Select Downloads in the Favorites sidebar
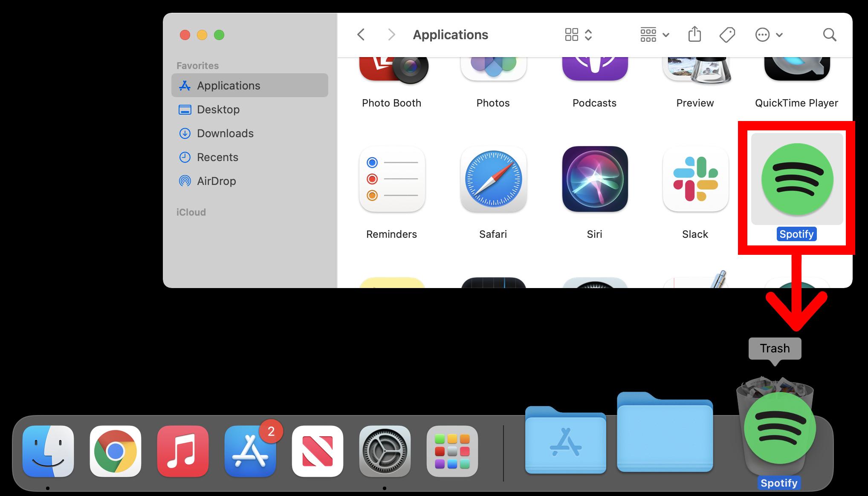The image size is (868, 496). 226,133
